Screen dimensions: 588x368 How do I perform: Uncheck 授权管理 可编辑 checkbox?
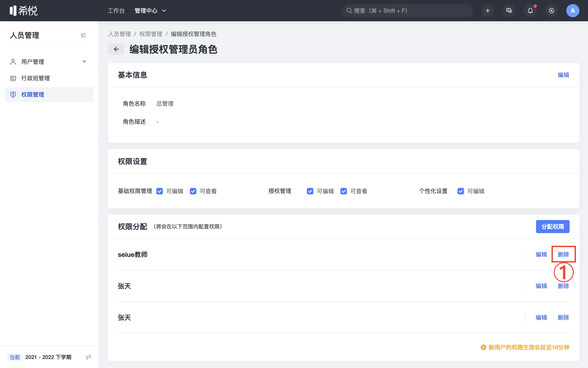310,191
